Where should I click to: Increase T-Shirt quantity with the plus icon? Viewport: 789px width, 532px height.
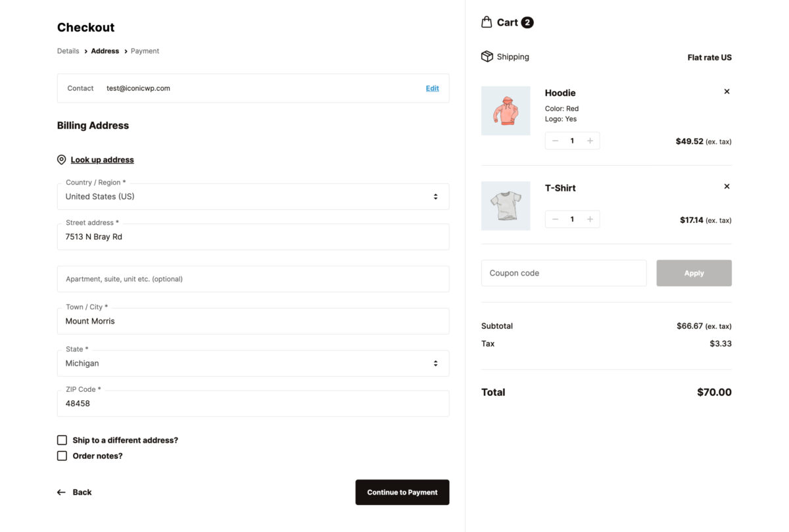coord(590,219)
